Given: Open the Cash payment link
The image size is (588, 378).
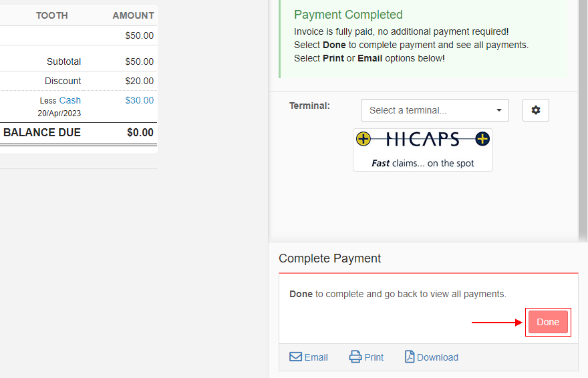Looking at the screenshot, I should (70, 100).
